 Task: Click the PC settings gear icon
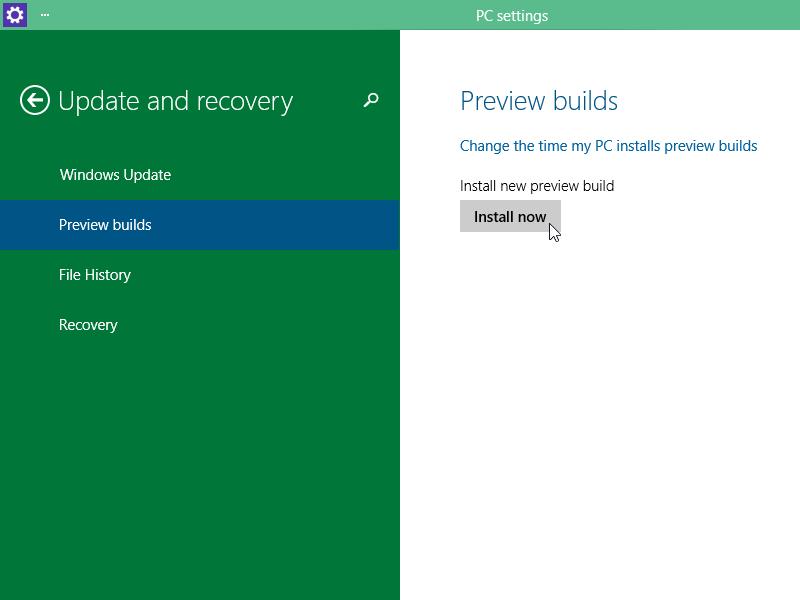click(15, 15)
